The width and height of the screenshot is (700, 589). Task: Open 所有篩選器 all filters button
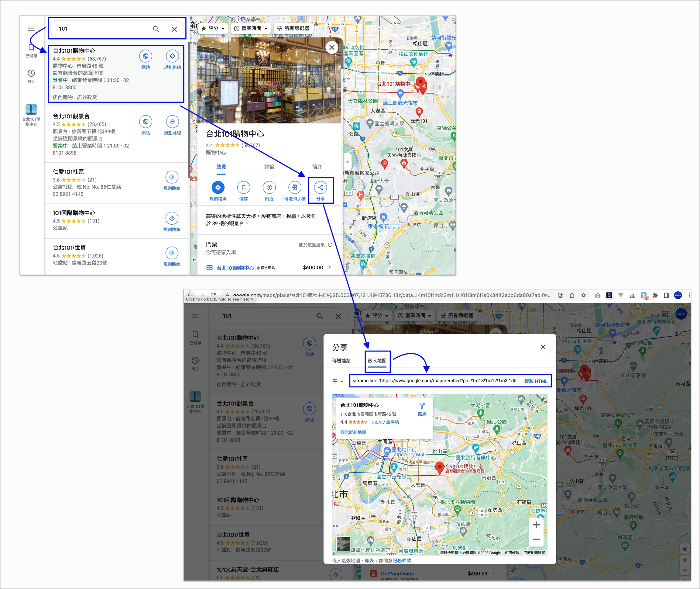tap(293, 28)
